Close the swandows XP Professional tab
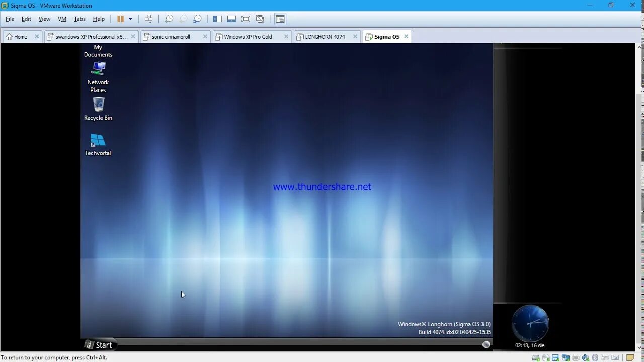Image resolution: width=644 pixels, height=362 pixels. coord(133,36)
